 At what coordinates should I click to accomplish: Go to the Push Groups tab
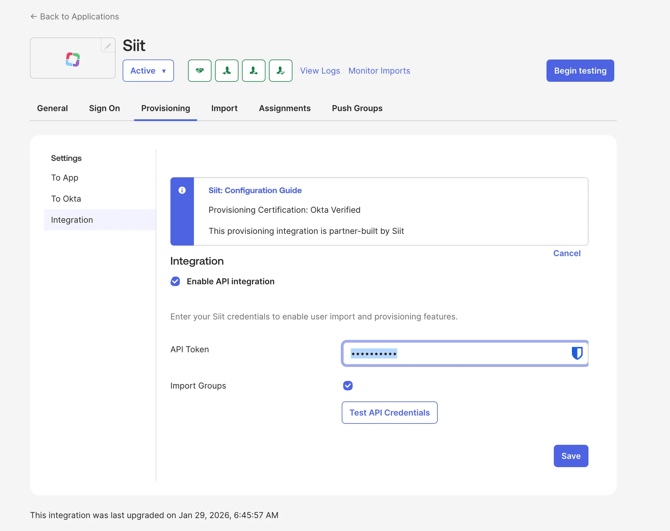click(x=357, y=108)
